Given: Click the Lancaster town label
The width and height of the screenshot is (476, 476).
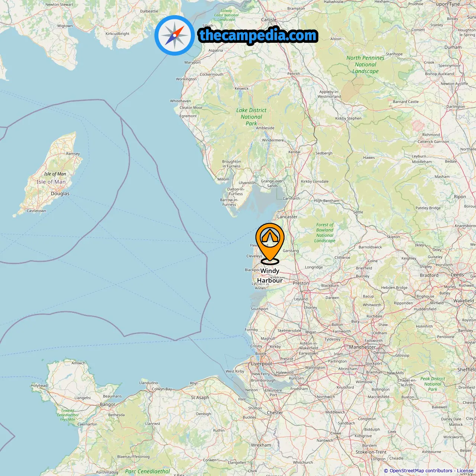Looking at the screenshot, I should click(287, 217).
